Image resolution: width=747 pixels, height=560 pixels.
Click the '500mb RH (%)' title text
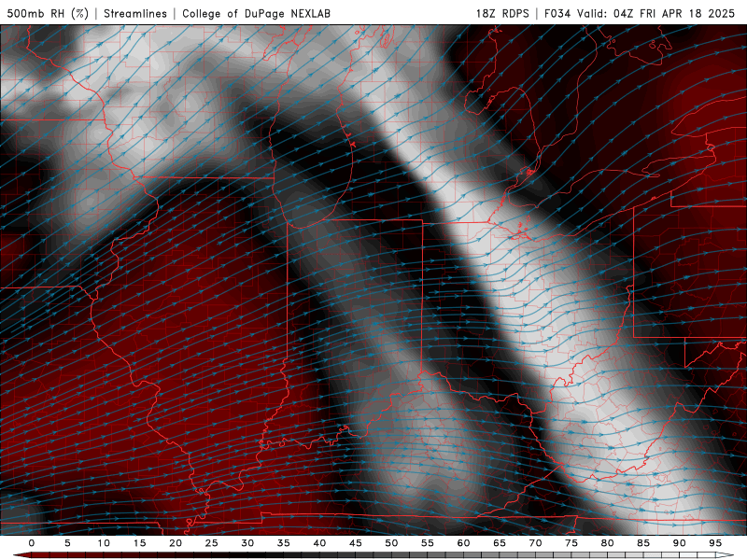click(x=48, y=13)
